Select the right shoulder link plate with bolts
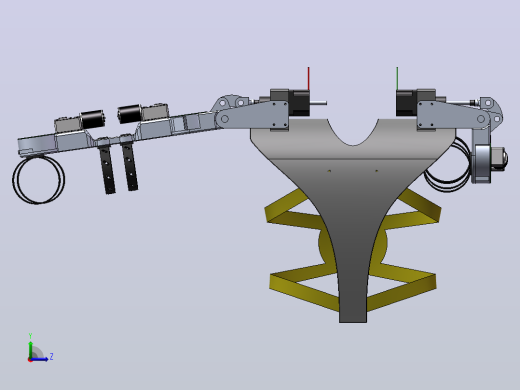This screenshot has width=520, height=390. (x=453, y=115)
